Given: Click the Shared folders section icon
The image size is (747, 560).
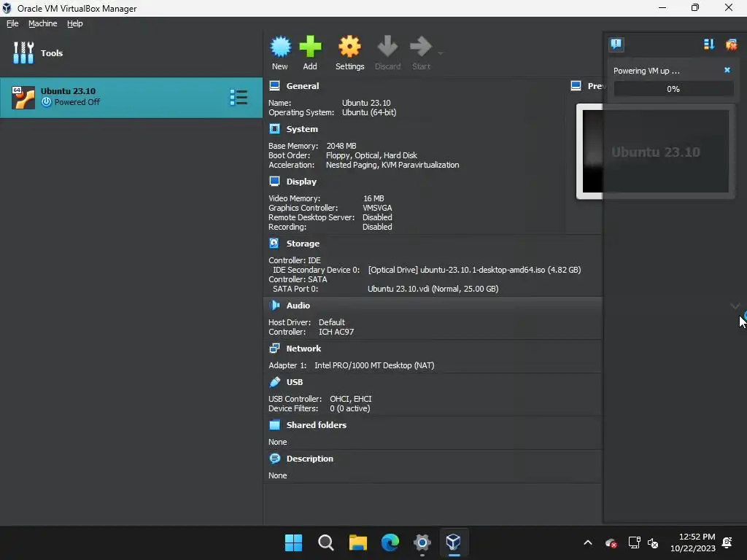Looking at the screenshot, I should [274, 425].
